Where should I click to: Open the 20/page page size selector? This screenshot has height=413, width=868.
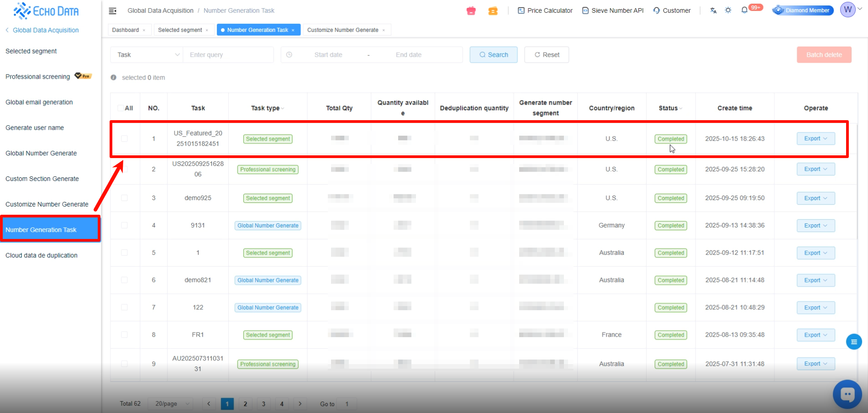(x=171, y=404)
